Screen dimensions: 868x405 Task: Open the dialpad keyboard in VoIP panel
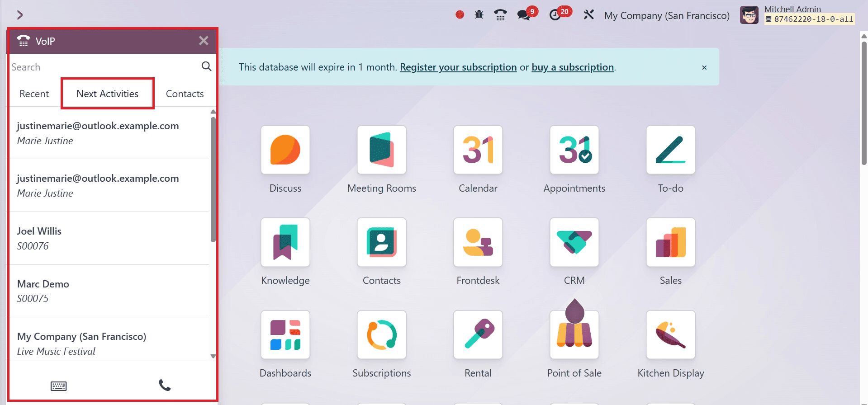tap(58, 386)
